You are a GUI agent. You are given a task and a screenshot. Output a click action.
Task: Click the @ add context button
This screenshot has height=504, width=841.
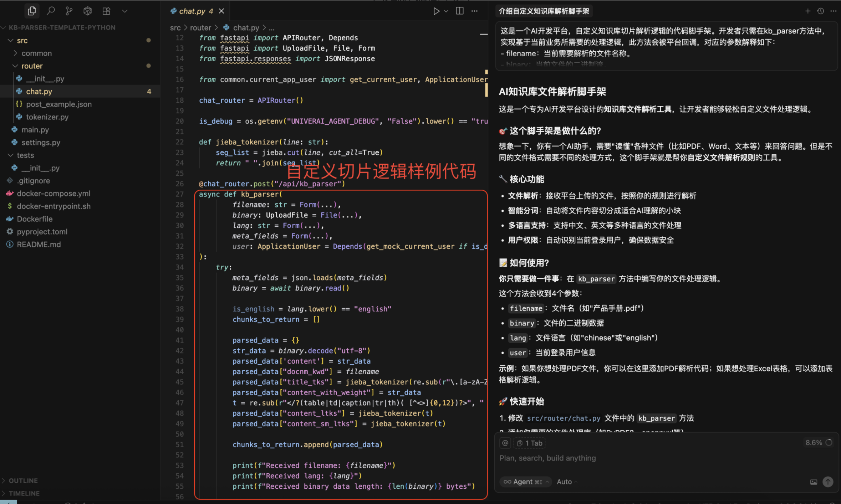pyautogui.click(x=505, y=443)
